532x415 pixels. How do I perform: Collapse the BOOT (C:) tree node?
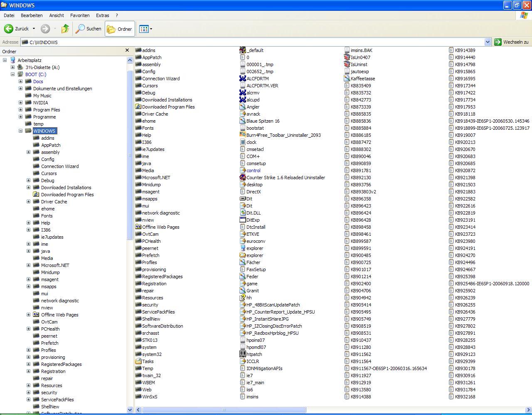[13, 74]
